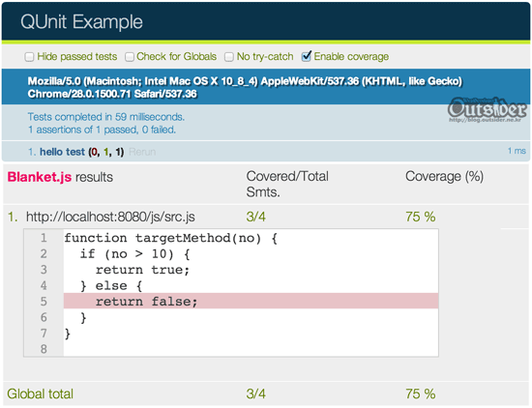Click the Blanket.js results heading
The height and width of the screenshot is (408, 532).
tap(60, 177)
